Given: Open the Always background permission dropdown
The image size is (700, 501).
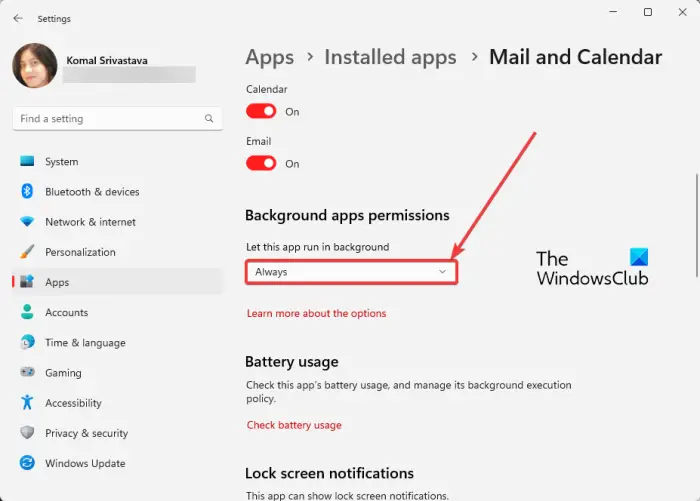Looking at the screenshot, I should coord(351,272).
